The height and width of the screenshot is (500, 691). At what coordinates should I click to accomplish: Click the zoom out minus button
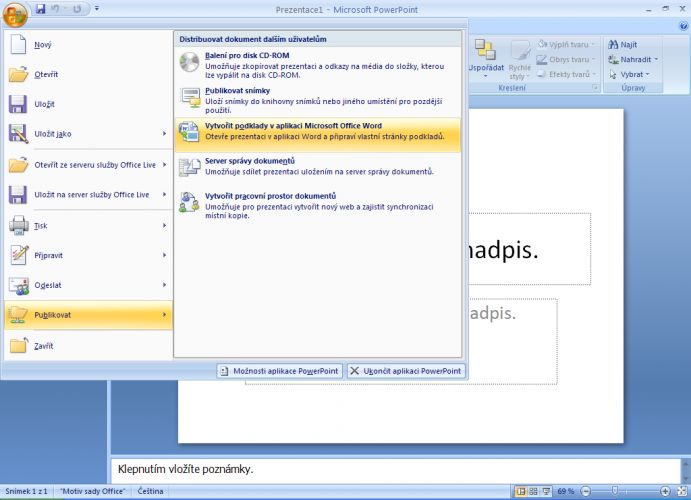tap(585, 491)
